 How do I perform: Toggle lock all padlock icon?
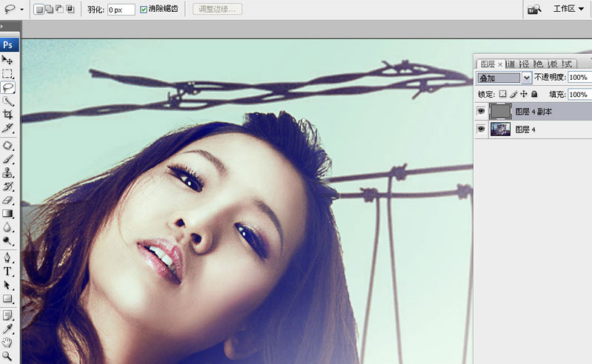(534, 94)
